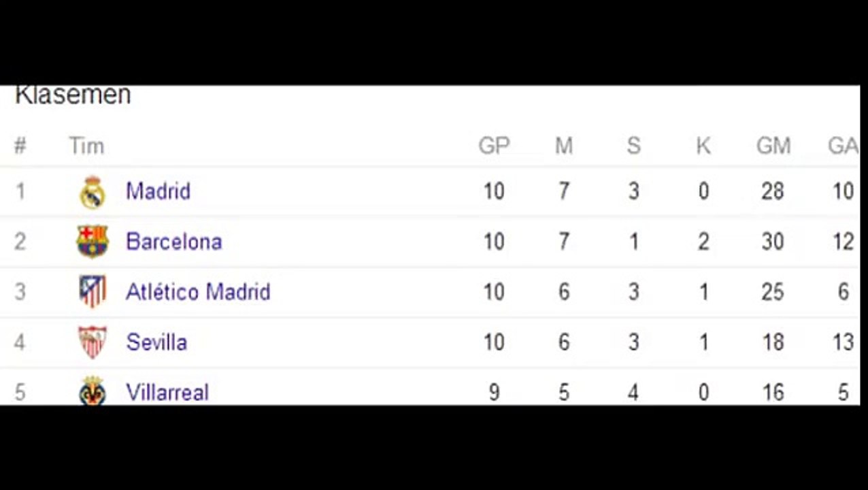868x490 pixels.
Task: Click the Barcelona club crest
Action: pos(93,242)
